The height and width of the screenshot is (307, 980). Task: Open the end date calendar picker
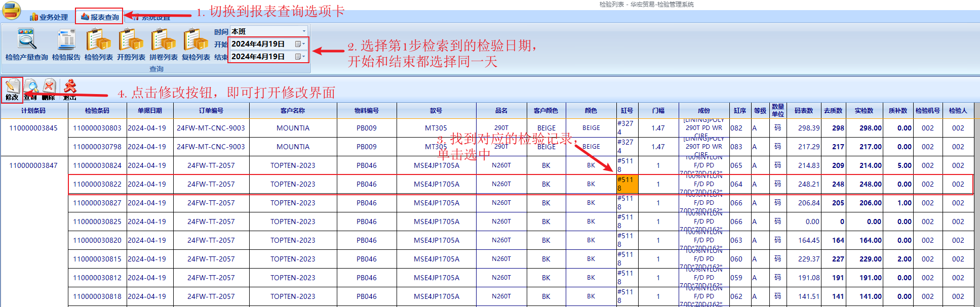[299, 57]
